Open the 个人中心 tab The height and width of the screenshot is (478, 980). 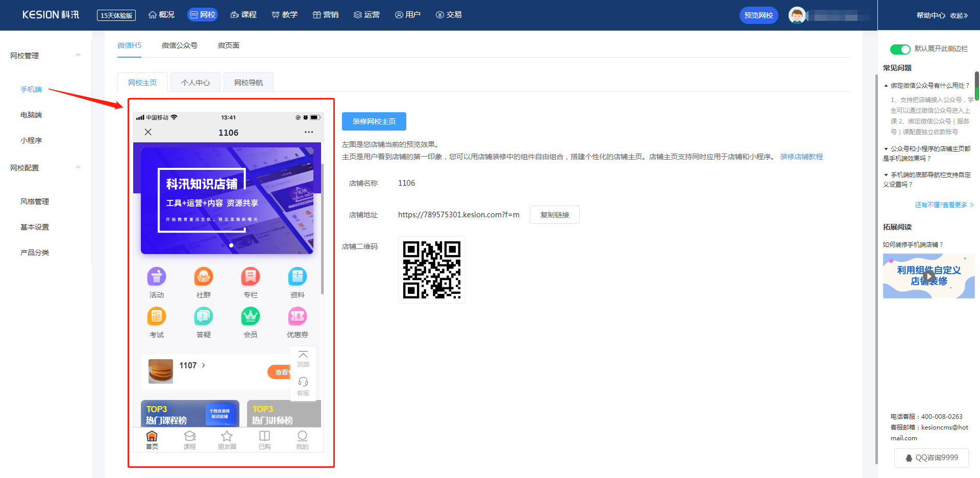195,83
